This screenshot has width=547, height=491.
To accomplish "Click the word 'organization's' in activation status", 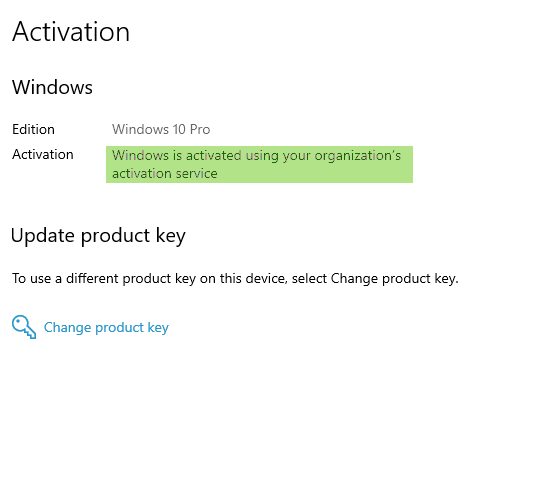I will coord(358,156).
